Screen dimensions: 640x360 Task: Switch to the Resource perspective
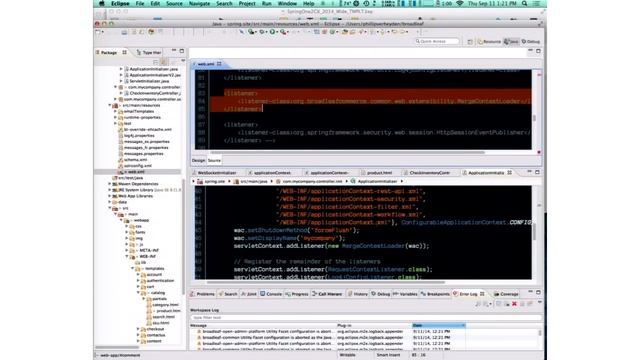coord(489,42)
